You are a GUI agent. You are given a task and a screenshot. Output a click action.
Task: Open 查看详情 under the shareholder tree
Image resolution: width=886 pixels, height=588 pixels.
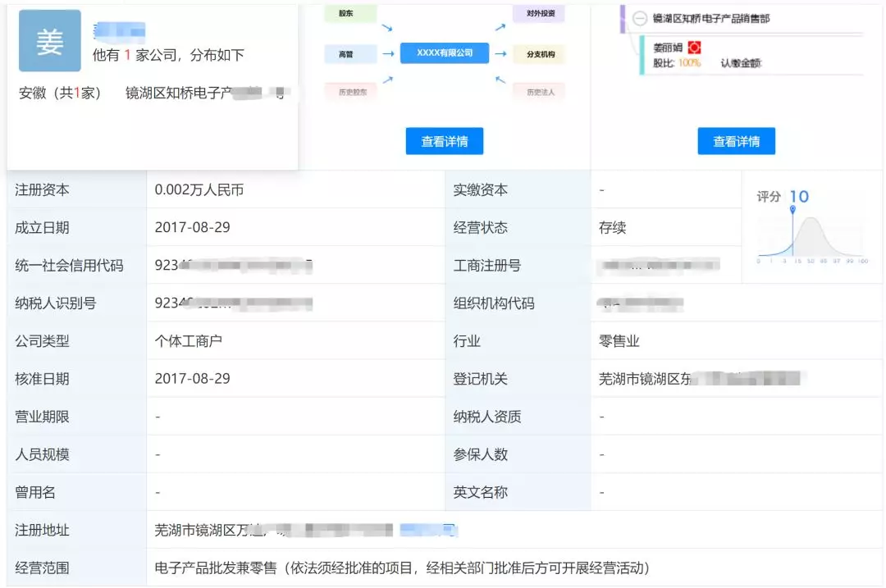(736, 141)
